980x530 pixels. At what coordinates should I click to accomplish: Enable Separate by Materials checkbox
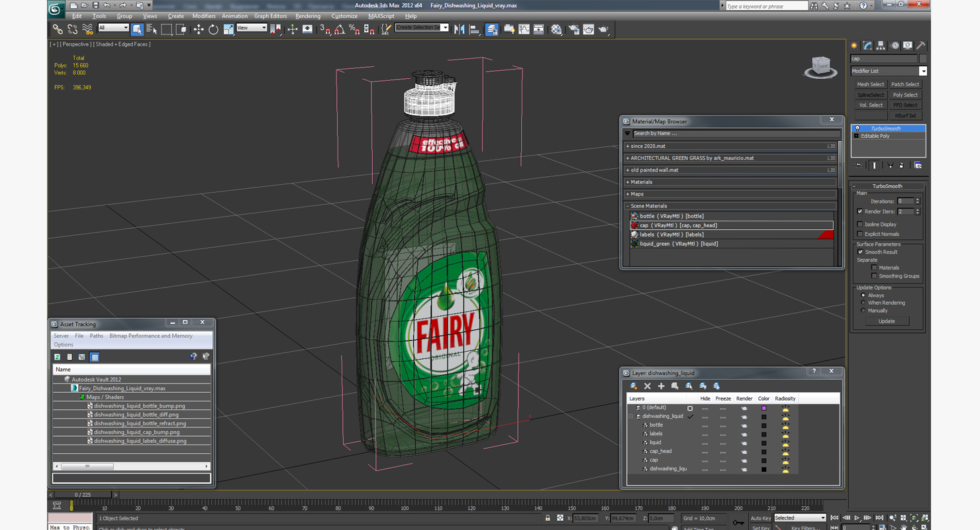pyautogui.click(x=874, y=268)
